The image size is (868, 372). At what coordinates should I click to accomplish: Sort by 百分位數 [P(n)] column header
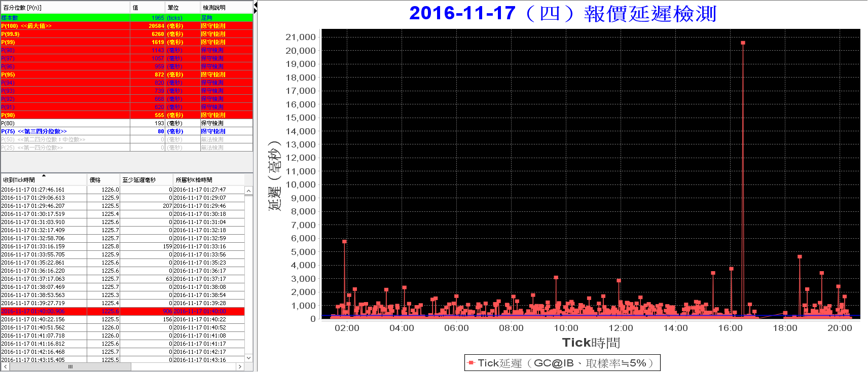pyautogui.click(x=65, y=8)
